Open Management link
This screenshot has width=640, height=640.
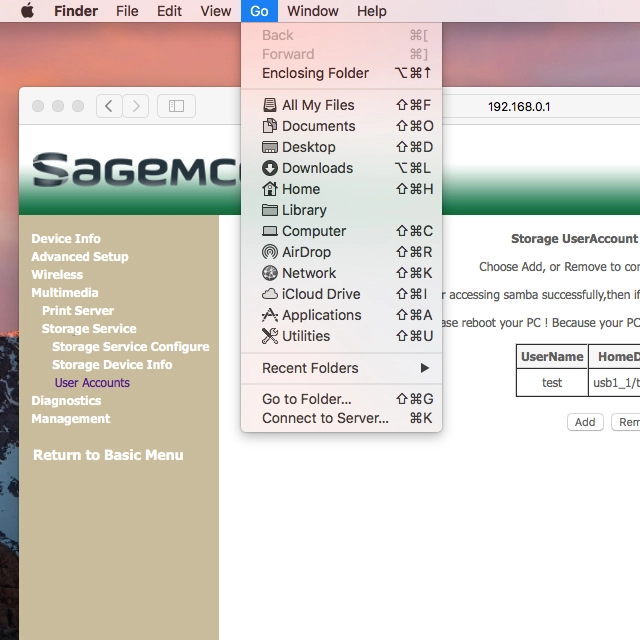[x=71, y=418]
